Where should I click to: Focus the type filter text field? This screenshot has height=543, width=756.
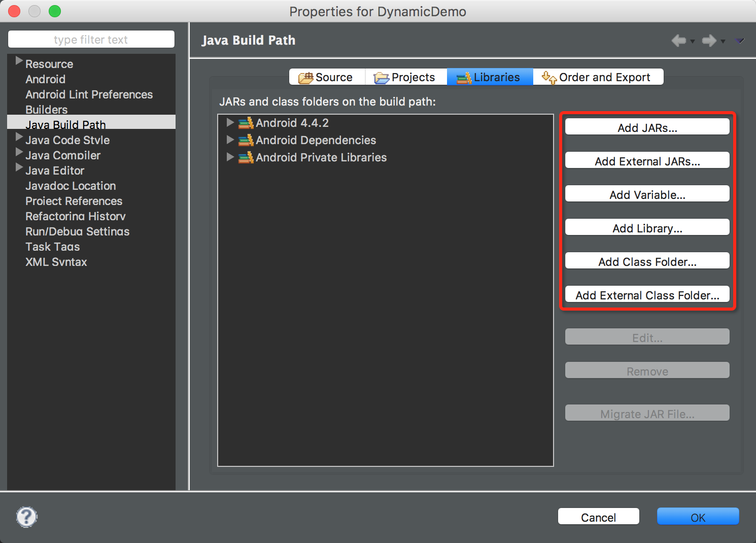click(x=91, y=40)
